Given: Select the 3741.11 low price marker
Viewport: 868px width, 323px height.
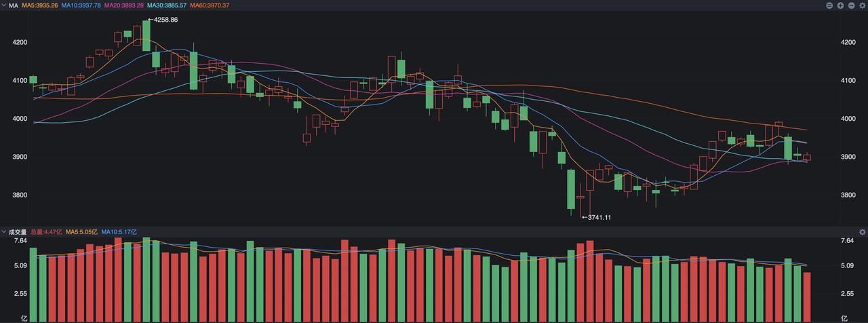Looking at the screenshot, I should pos(597,217).
